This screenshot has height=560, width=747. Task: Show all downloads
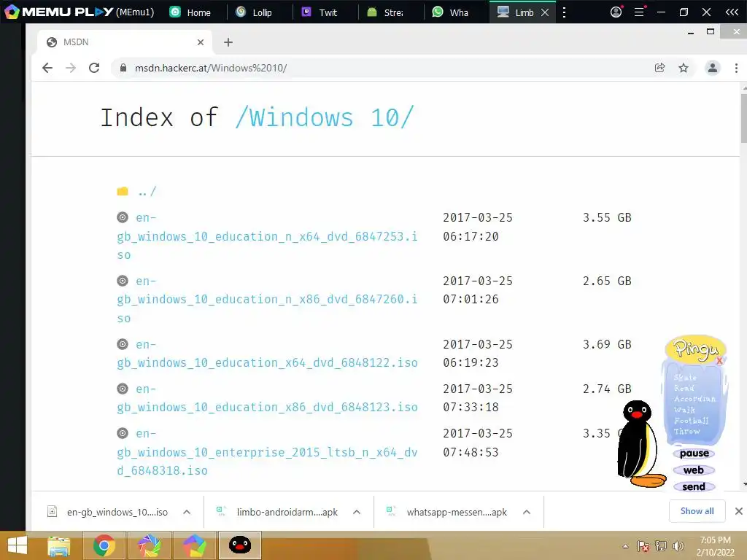697,511
